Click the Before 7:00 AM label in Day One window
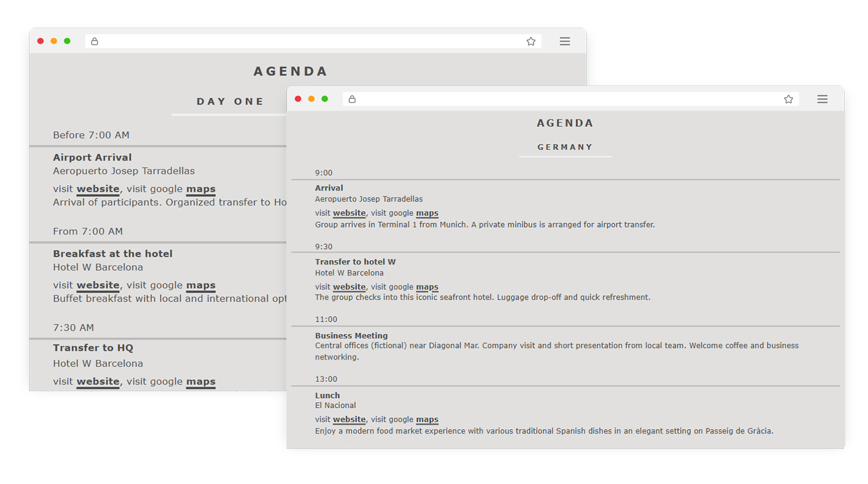 pos(91,135)
